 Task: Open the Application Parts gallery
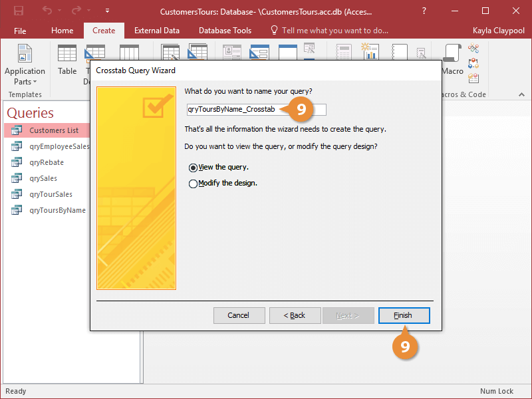click(25, 65)
